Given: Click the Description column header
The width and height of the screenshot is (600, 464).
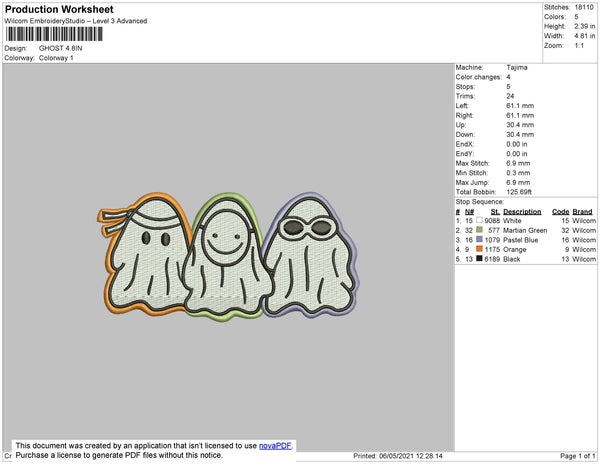Looking at the screenshot, I should tap(522, 212).
